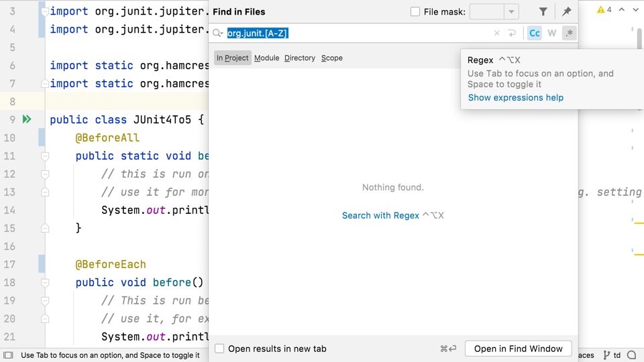Check Open results in new tab
The height and width of the screenshot is (362, 644).
[219, 349]
